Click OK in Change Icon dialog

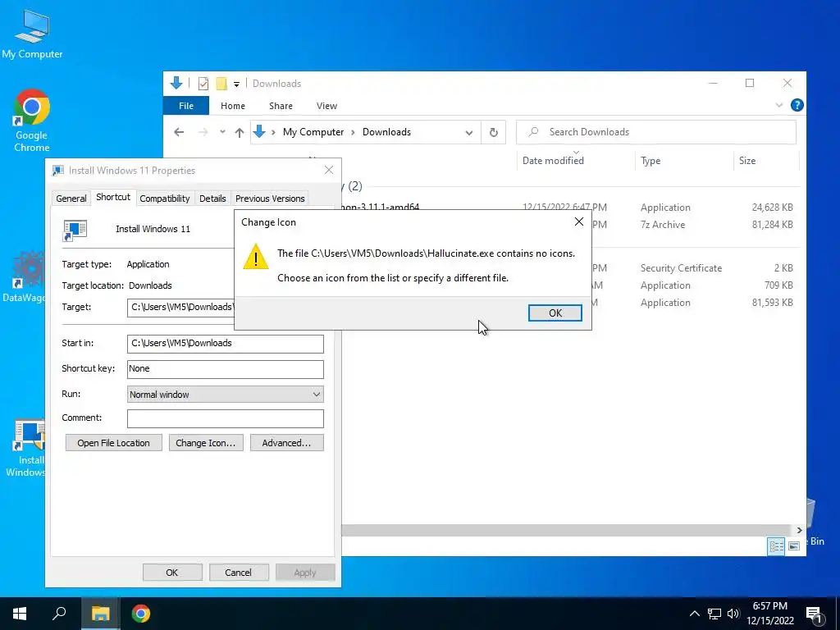click(555, 313)
